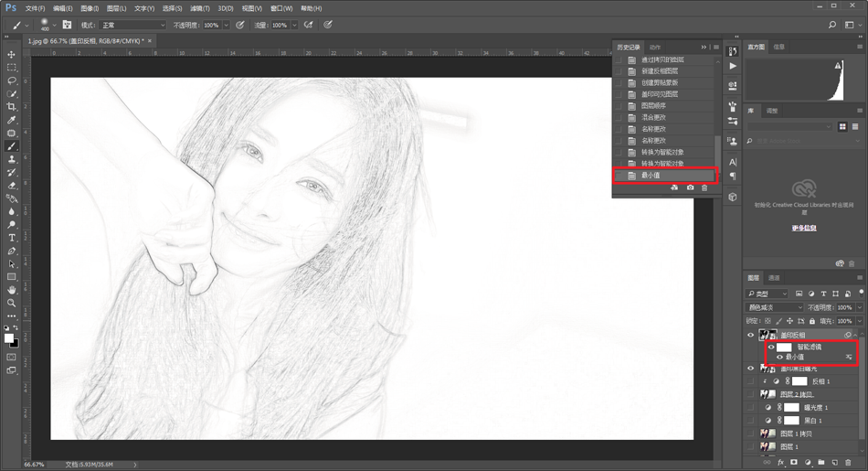The image size is (868, 471).
Task: Select the 混合更改 history state
Action: (652, 118)
